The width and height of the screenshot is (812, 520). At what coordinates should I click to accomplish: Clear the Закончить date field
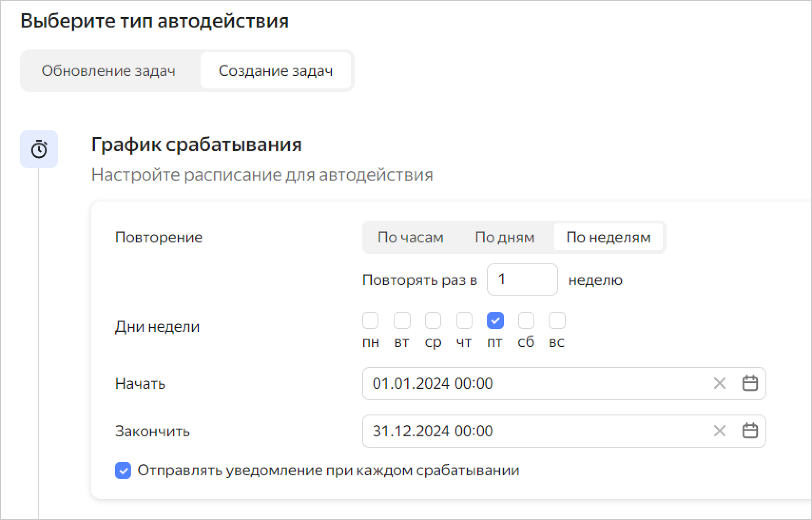click(719, 431)
